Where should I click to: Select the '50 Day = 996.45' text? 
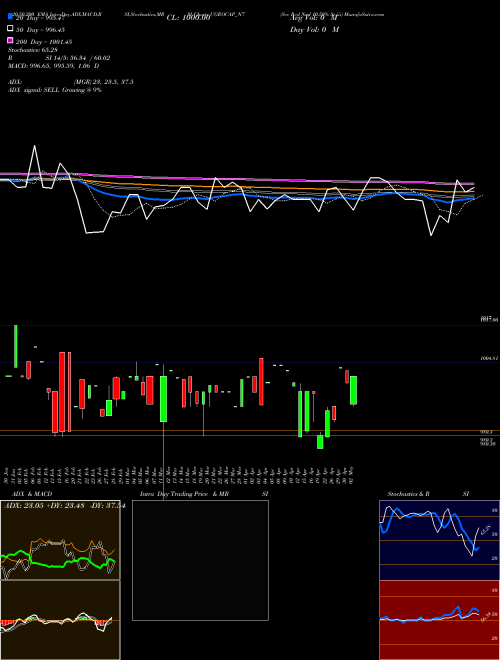40,29
